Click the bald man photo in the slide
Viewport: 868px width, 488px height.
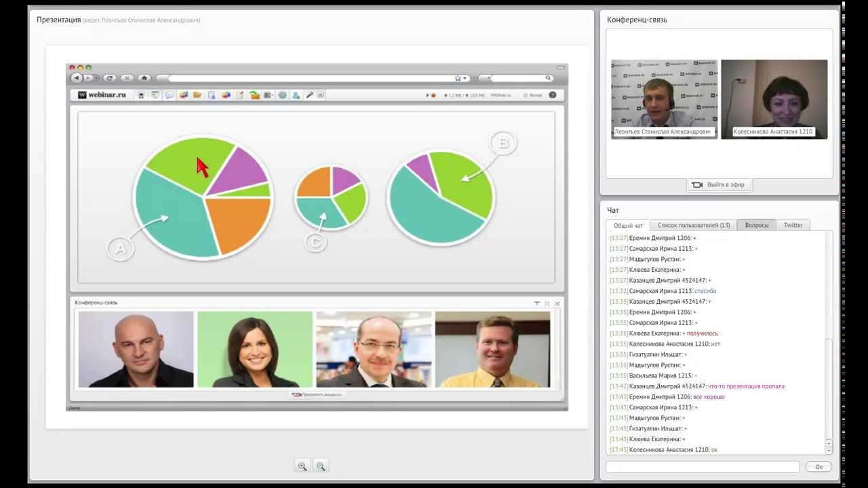coord(136,349)
